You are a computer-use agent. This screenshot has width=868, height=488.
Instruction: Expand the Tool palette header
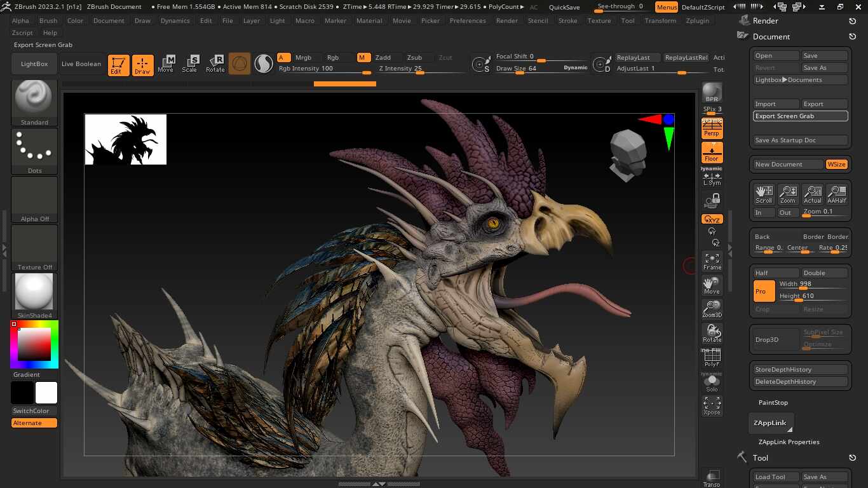760,457
